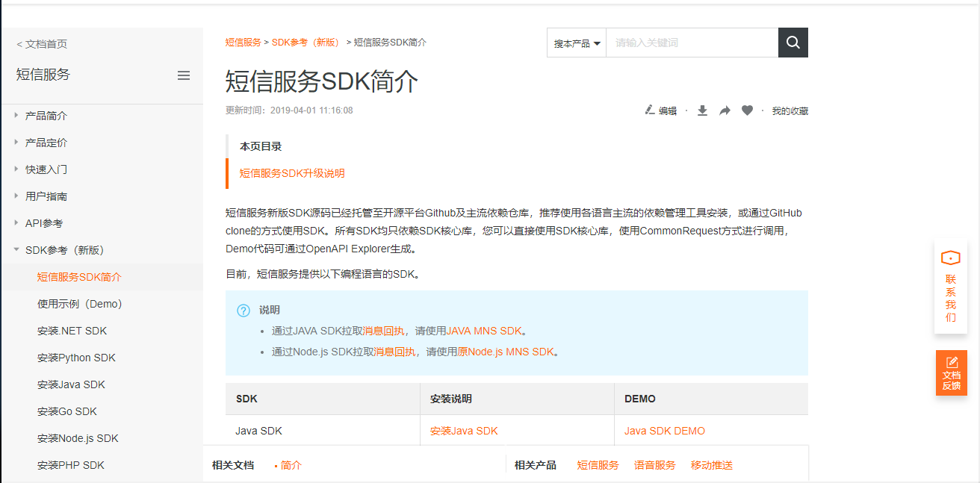Click the heart icon to favorite this page
This screenshot has height=483, width=980.
pyautogui.click(x=746, y=110)
